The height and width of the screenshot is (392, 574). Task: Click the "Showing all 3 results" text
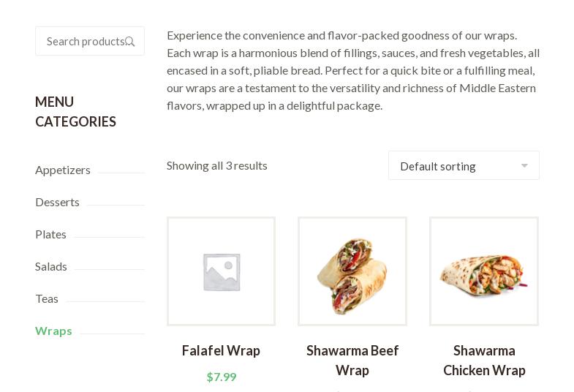217,165
